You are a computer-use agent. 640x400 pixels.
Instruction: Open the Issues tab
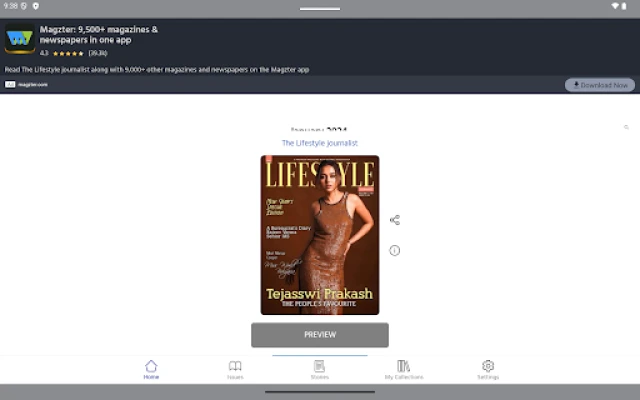235,369
